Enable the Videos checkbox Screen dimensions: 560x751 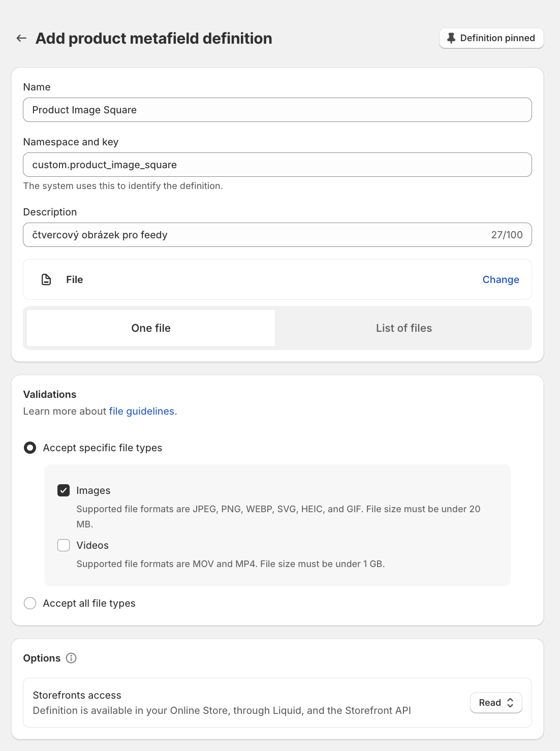click(x=64, y=545)
